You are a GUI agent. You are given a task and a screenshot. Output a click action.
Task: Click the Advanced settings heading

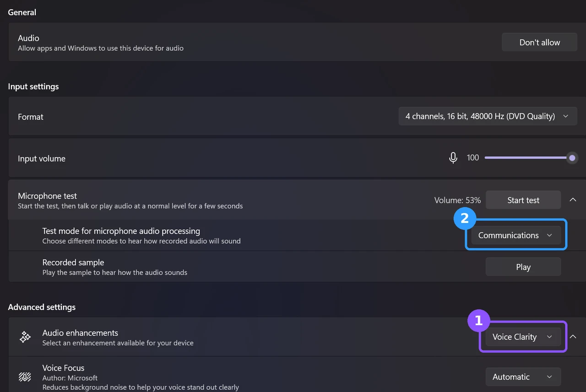[42, 307]
